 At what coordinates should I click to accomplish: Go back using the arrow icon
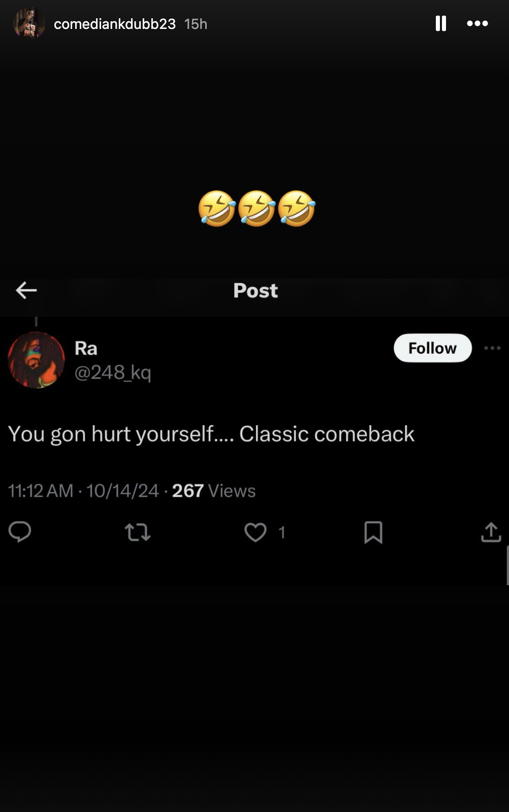pos(26,290)
